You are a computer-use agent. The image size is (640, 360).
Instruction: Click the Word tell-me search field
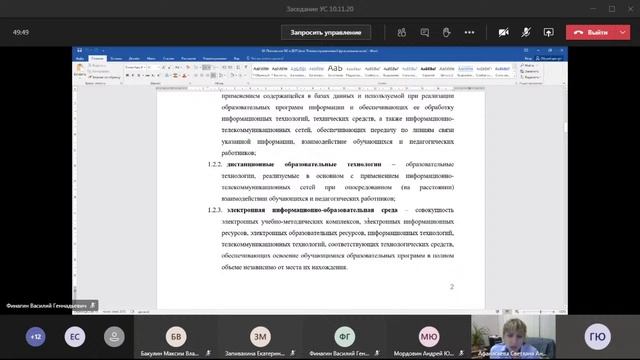265,58
